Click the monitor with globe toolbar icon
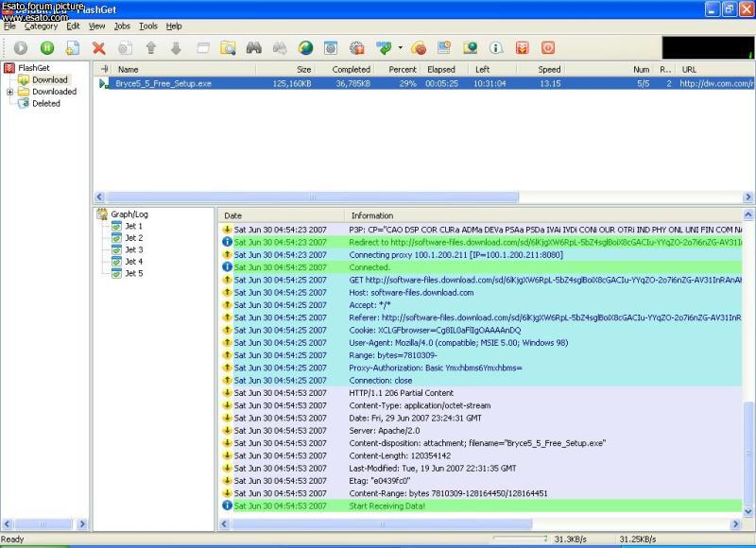 (x=470, y=48)
